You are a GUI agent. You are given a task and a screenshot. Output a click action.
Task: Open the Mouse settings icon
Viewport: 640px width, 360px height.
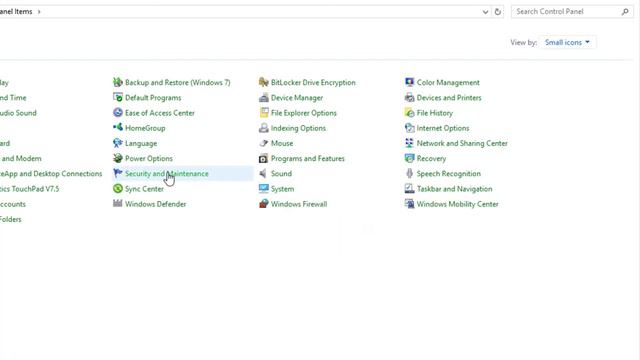point(264,143)
